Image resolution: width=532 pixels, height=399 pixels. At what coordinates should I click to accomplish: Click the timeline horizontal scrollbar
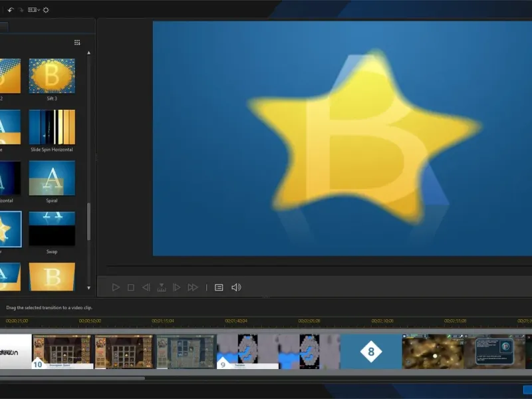72,378
